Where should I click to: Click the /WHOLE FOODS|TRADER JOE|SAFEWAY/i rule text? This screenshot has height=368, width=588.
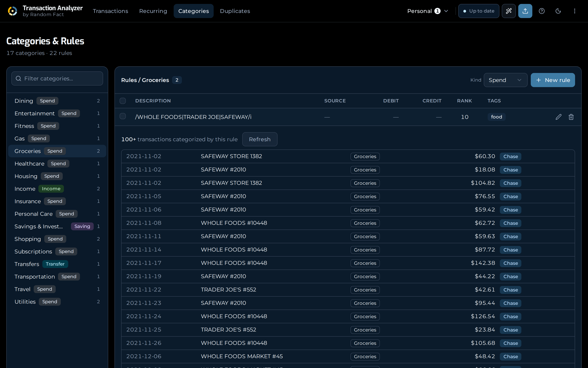193,117
